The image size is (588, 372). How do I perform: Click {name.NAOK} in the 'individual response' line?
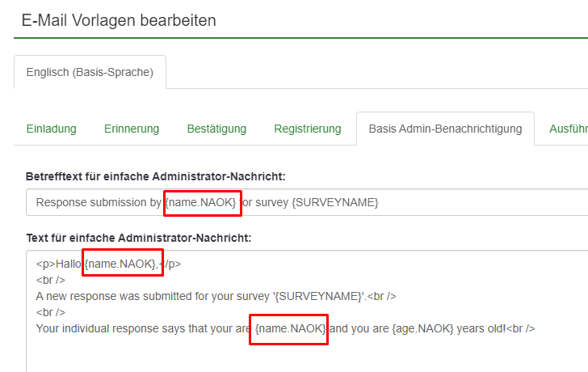289,328
